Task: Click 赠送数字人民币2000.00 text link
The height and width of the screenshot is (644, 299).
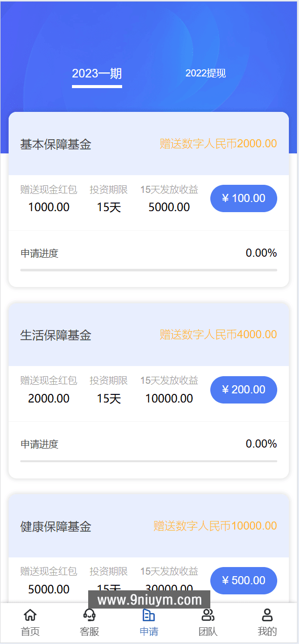Action: (217, 144)
